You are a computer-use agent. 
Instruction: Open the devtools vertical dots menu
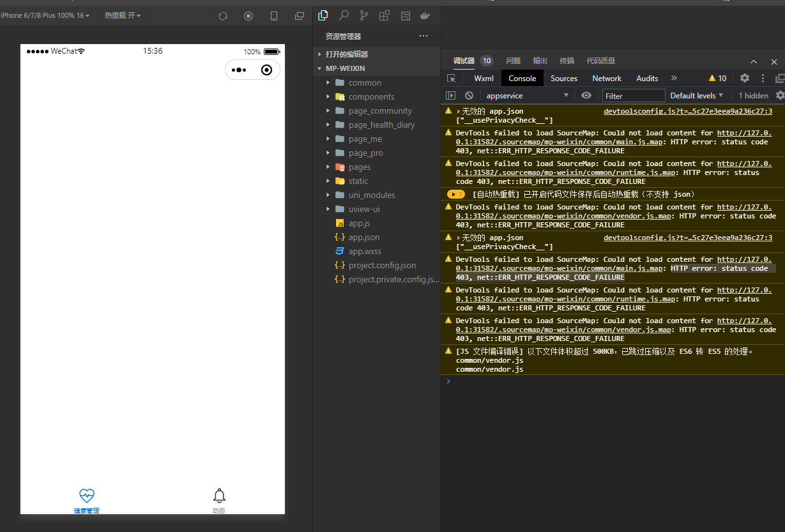pos(763,78)
